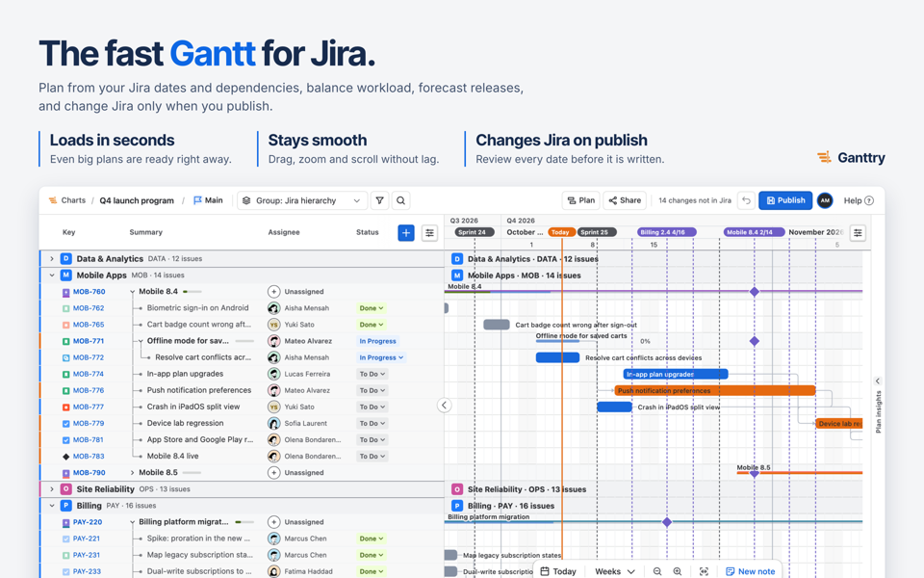The image size is (924, 578).
Task: Jump to Today in the bottom toolbar
Action: (x=558, y=571)
